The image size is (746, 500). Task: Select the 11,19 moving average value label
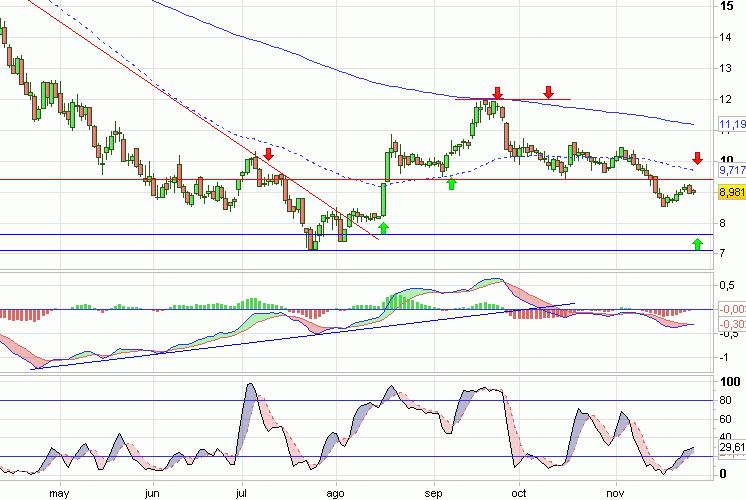733,125
